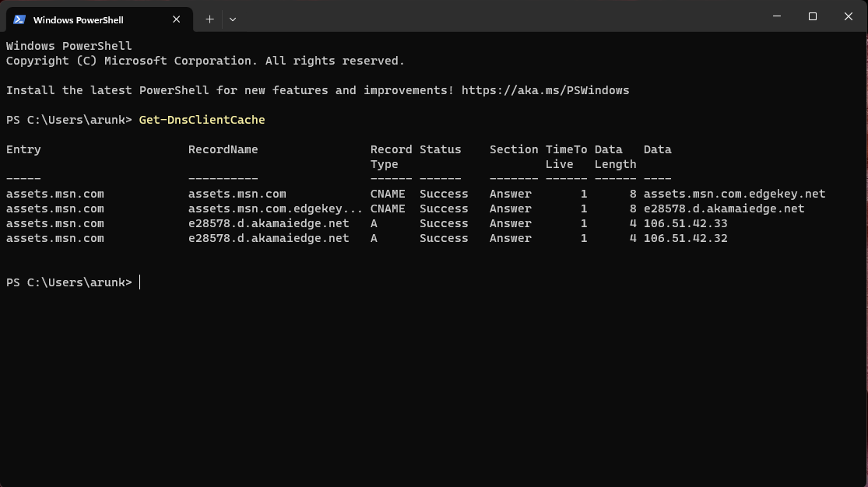The width and height of the screenshot is (868, 487).
Task: Click e28578.d.akamaiedge.net in the Data column
Action: [x=724, y=208]
